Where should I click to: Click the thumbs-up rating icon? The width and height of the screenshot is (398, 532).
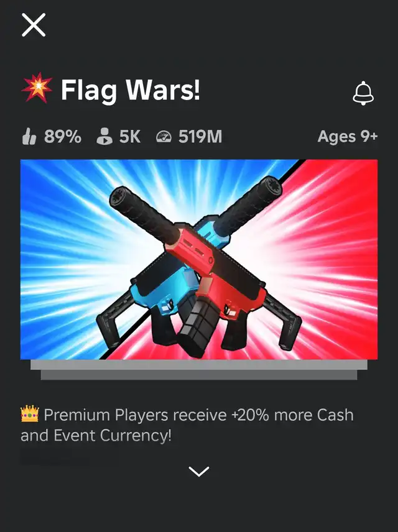[29, 137]
